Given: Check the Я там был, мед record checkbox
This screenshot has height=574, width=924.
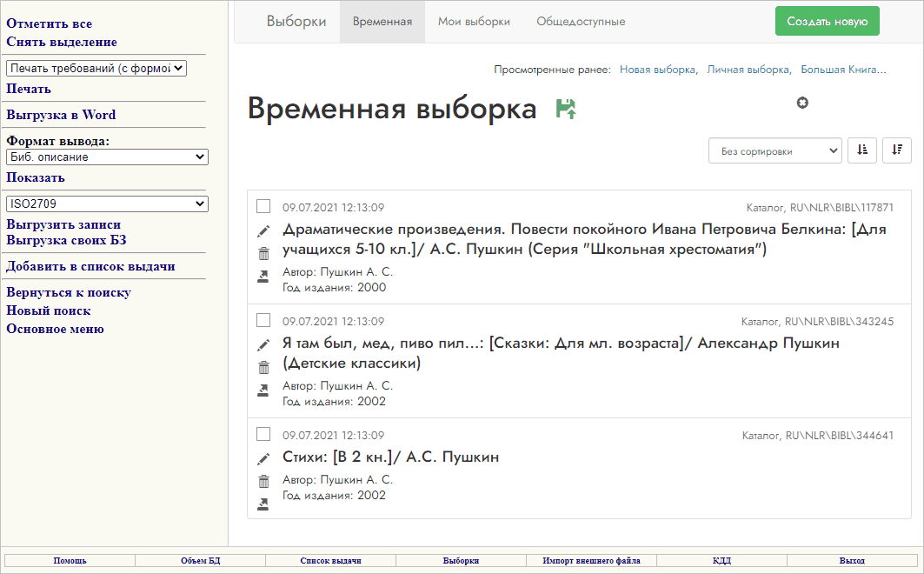Looking at the screenshot, I should point(263,320).
